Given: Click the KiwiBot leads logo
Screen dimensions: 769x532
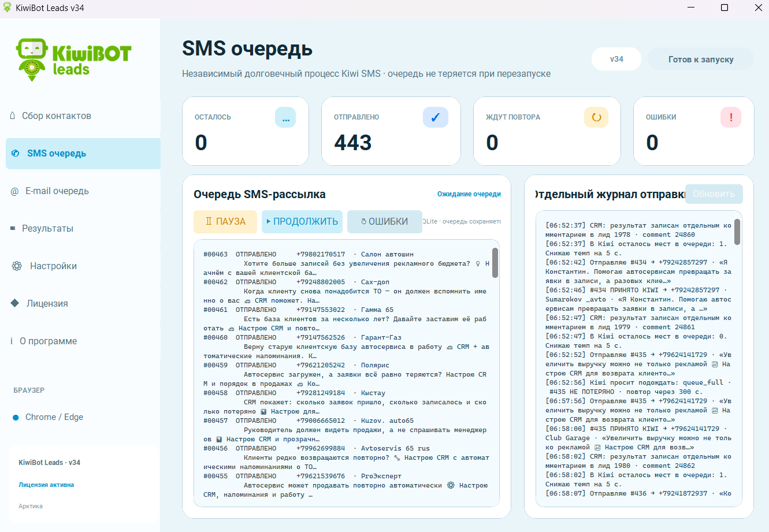Looking at the screenshot, I should point(73,59).
